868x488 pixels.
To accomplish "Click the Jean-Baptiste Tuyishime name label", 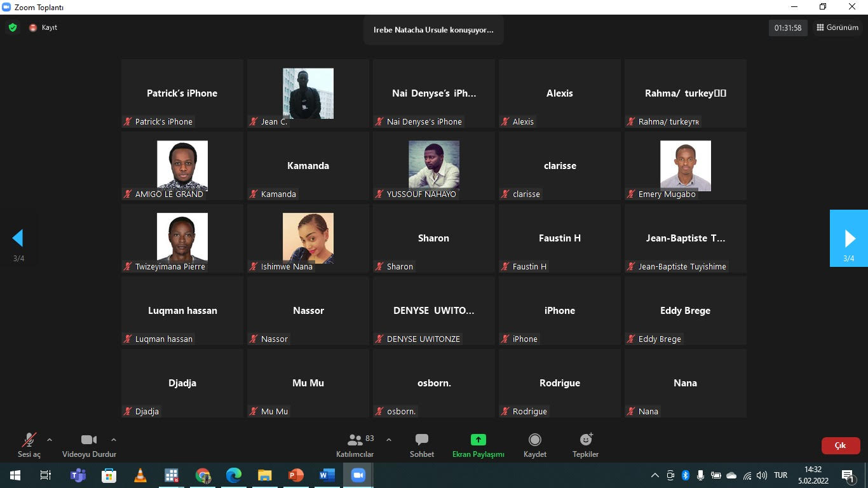I will [682, 266].
